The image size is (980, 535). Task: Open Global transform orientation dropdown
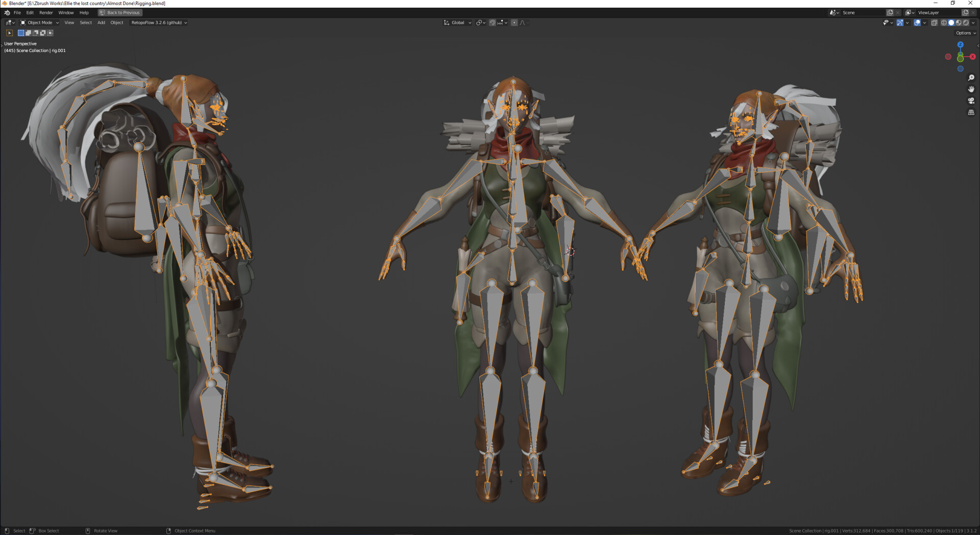[x=457, y=22]
